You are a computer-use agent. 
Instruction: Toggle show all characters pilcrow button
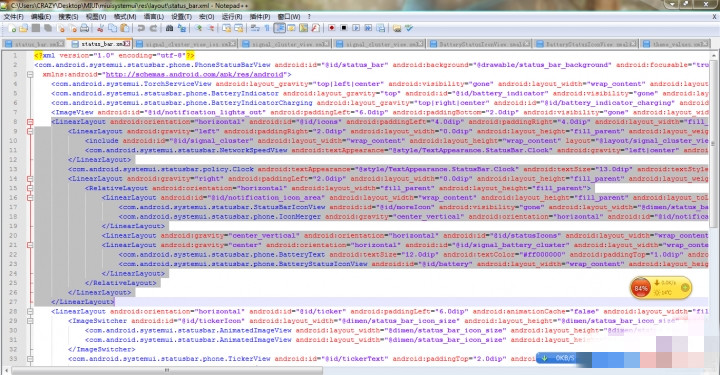[x=267, y=28]
